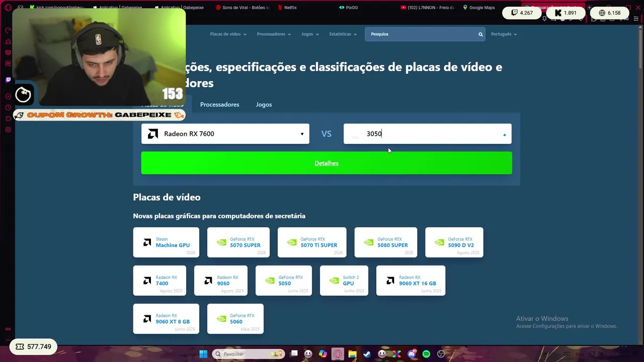Open the Radeon RX 7600 selector dropdown

[x=225, y=134]
